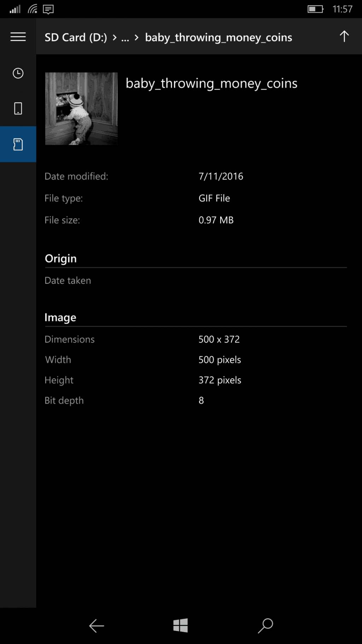This screenshot has width=362, height=644.
Task: Open search with the magnifier icon
Action: point(265,625)
